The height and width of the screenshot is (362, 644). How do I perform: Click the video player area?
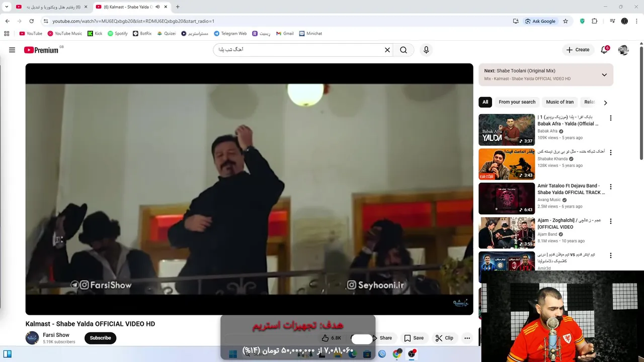click(250, 189)
